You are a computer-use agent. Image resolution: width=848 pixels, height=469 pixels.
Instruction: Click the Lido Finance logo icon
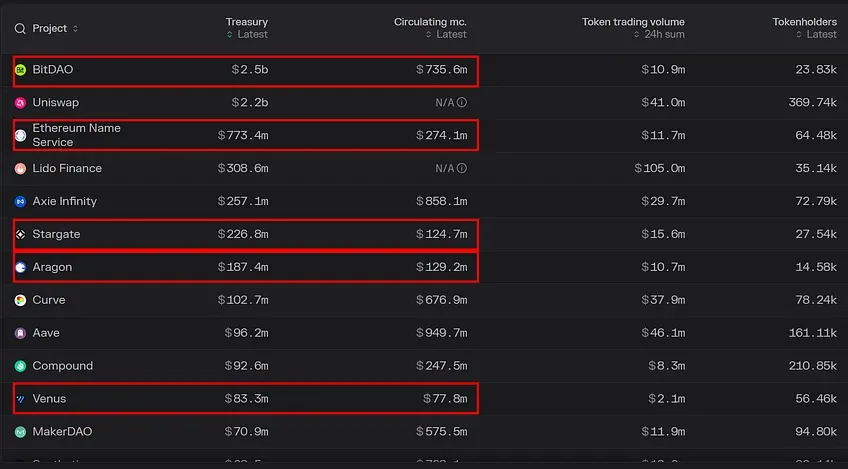[x=20, y=169]
